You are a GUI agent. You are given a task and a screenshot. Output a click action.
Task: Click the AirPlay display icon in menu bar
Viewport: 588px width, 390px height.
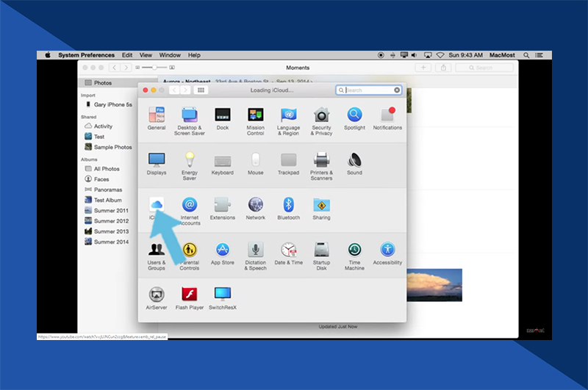pyautogui.click(x=428, y=55)
